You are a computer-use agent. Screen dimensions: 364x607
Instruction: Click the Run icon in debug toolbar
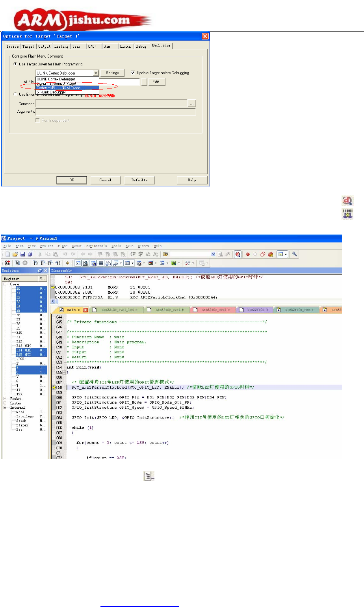(17, 263)
